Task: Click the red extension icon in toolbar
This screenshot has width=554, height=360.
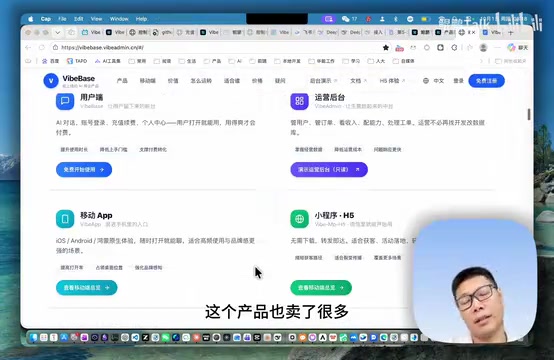Action: tap(399, 48)
